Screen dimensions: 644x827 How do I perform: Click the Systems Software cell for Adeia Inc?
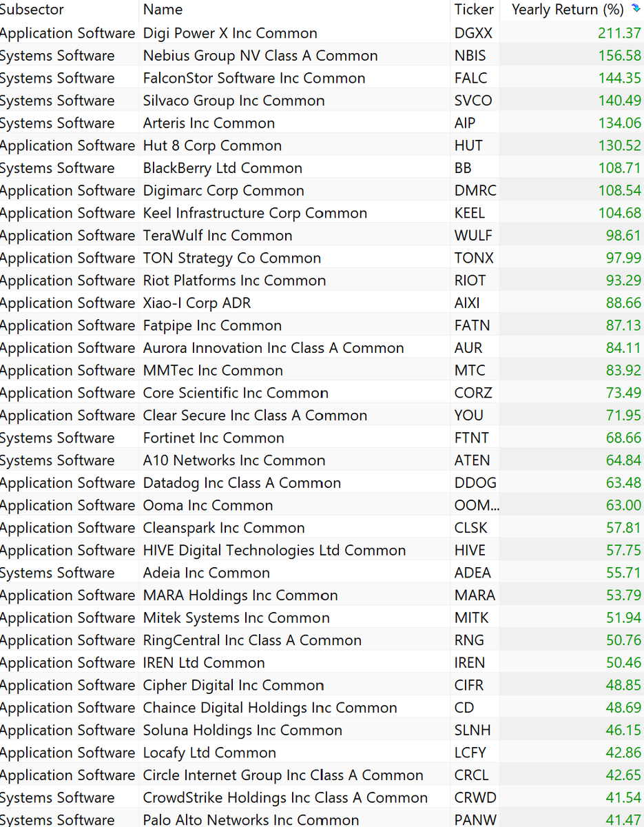pos(57,573)
